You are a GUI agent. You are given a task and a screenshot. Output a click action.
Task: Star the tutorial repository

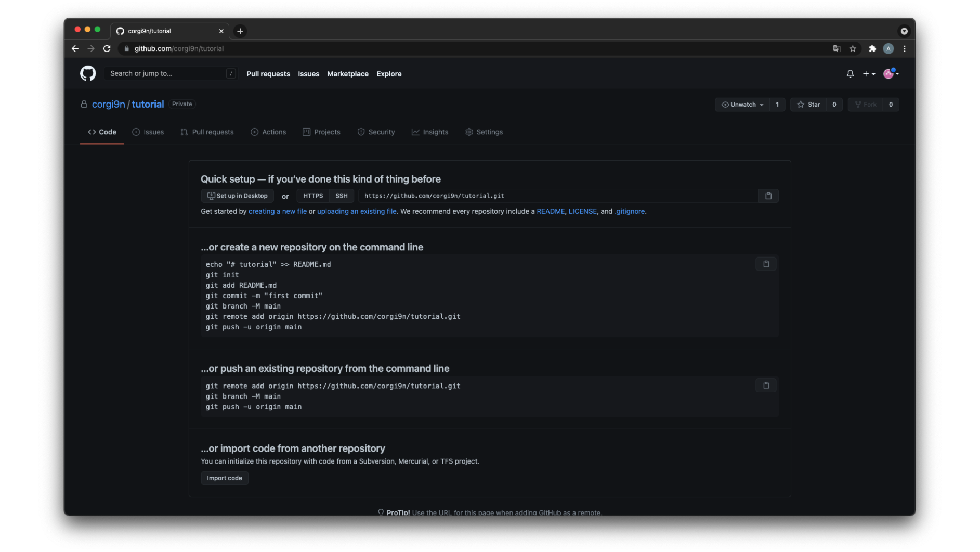pyautogui.click(x=808, y=105)
